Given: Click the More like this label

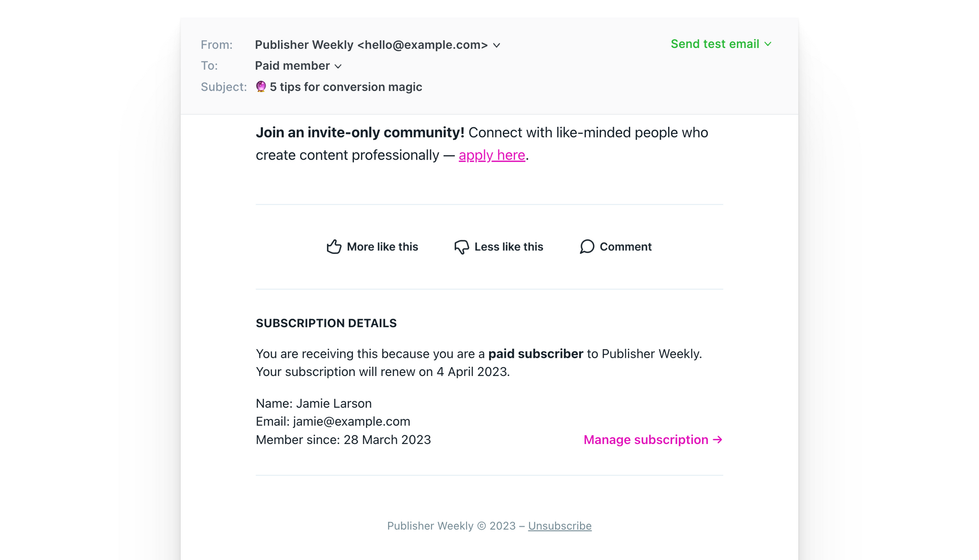Looking at the screenshot, I should (x=382, y=247).
